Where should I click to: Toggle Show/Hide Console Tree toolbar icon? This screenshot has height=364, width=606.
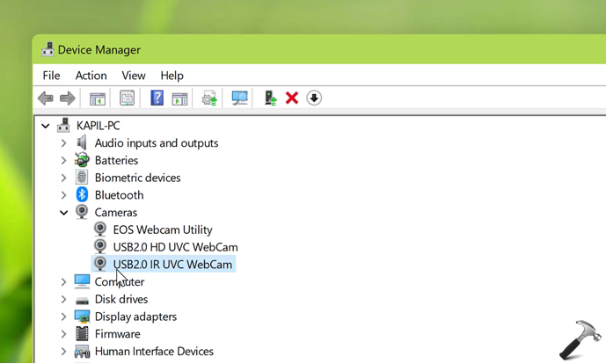click(x=98, y=98)
